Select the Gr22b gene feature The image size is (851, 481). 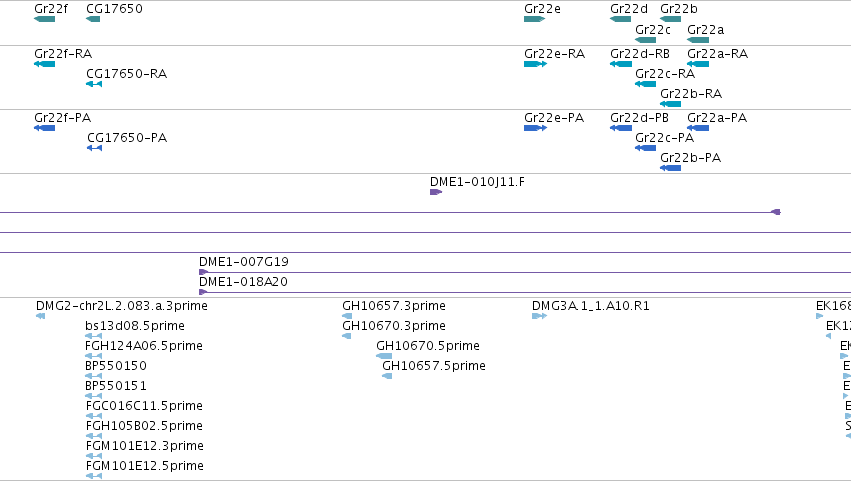(x=670, y=19)
